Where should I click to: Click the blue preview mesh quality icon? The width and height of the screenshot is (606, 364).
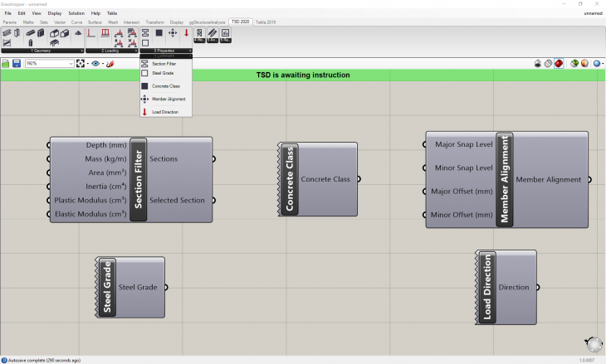pos(597,63)
